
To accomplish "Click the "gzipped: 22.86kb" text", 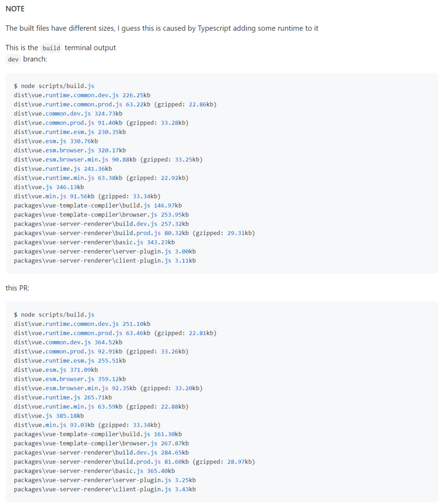I will (185, 104).
